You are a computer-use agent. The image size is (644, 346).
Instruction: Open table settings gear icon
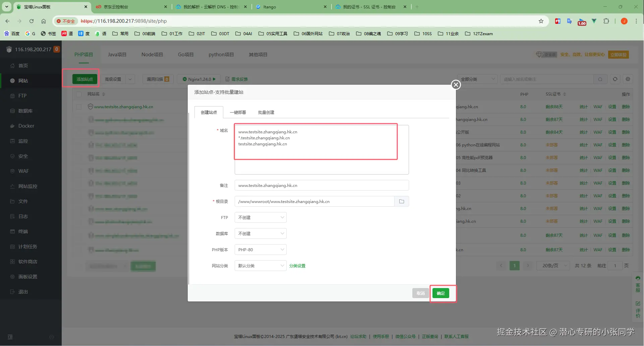628,79
